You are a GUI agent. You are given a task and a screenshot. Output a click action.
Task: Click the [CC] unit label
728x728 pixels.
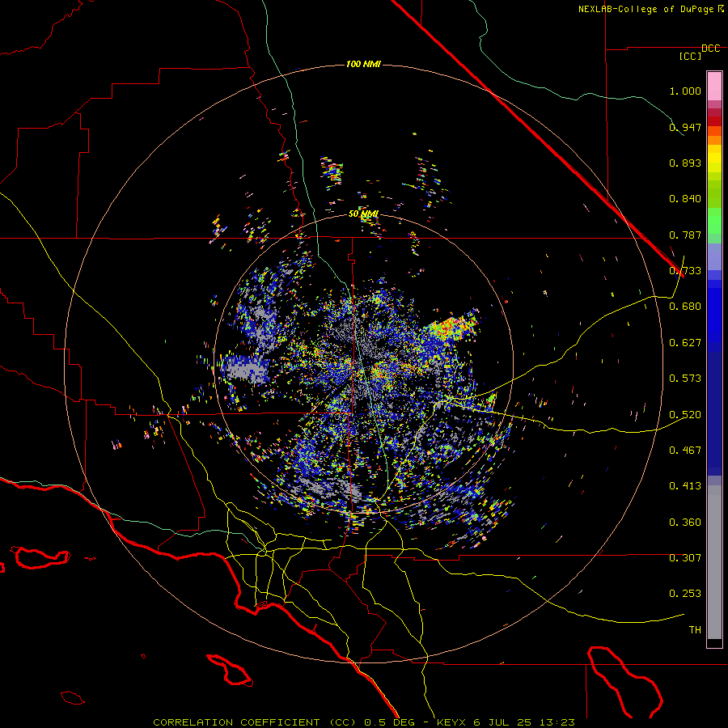click(x=691, y=56)
